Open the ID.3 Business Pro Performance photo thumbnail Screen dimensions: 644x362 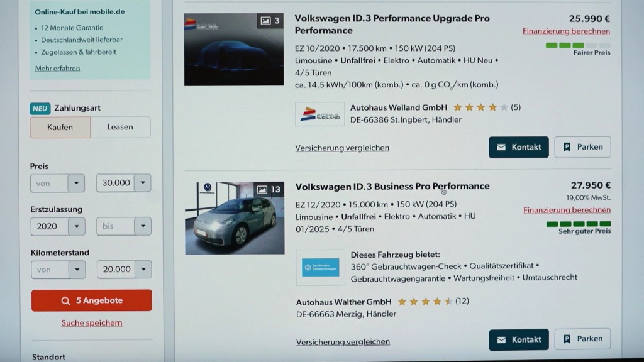coord(235,218)
